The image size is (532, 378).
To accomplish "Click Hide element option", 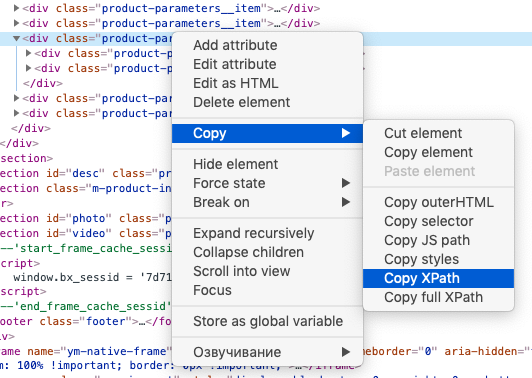I will [267, 164].
